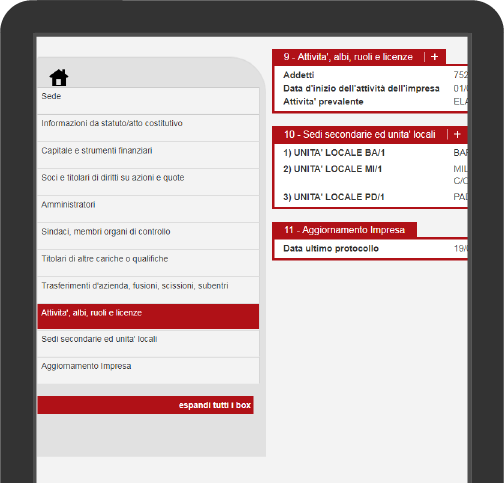Click header 10 - Sedi secondarie ed unita' locali

tap(360, 134)
